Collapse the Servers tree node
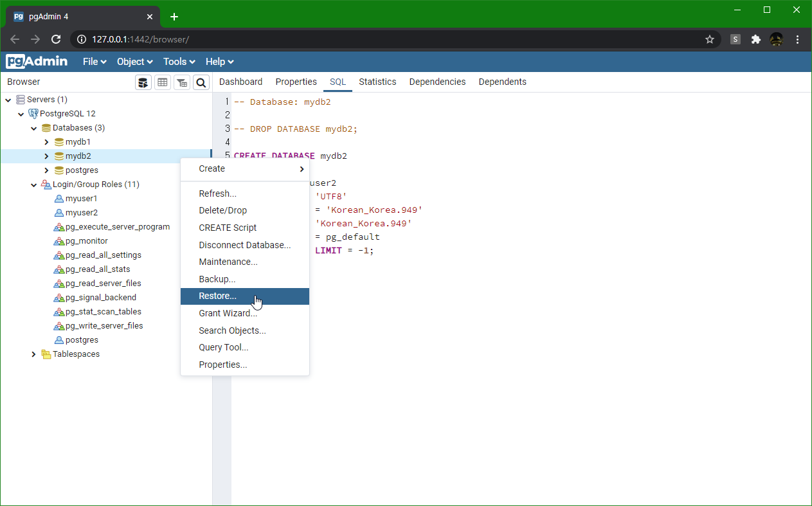Viewport: 812px width, 506px height. [x=8, y=100]
